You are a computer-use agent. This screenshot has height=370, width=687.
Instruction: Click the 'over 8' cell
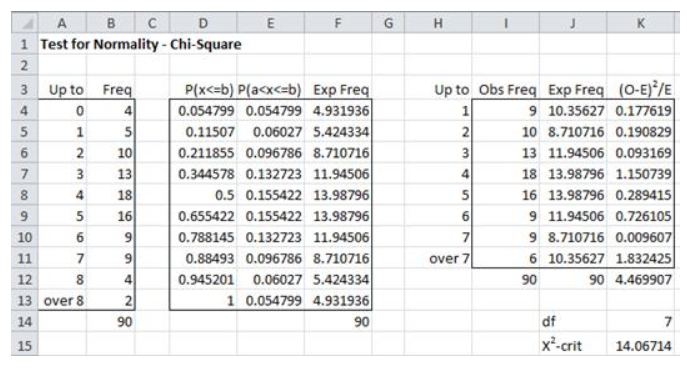[x=62, y=300]
